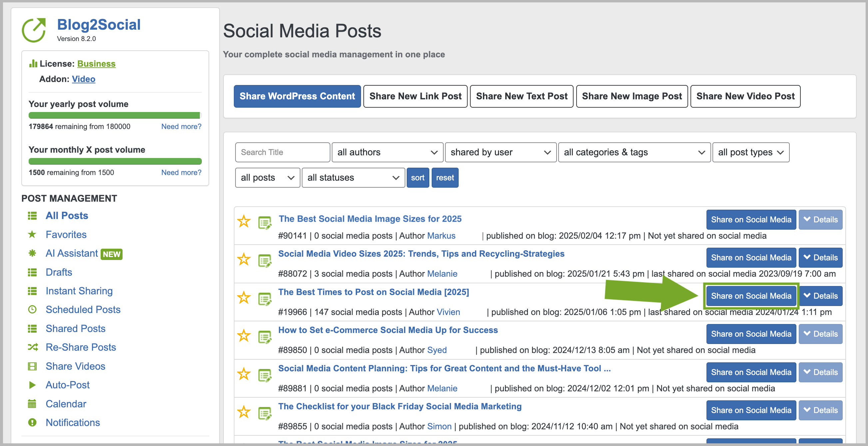Screen dimensions: 868x446
Task: Switch to Share New Link Post tab
Action: click(x=415, y=96)
